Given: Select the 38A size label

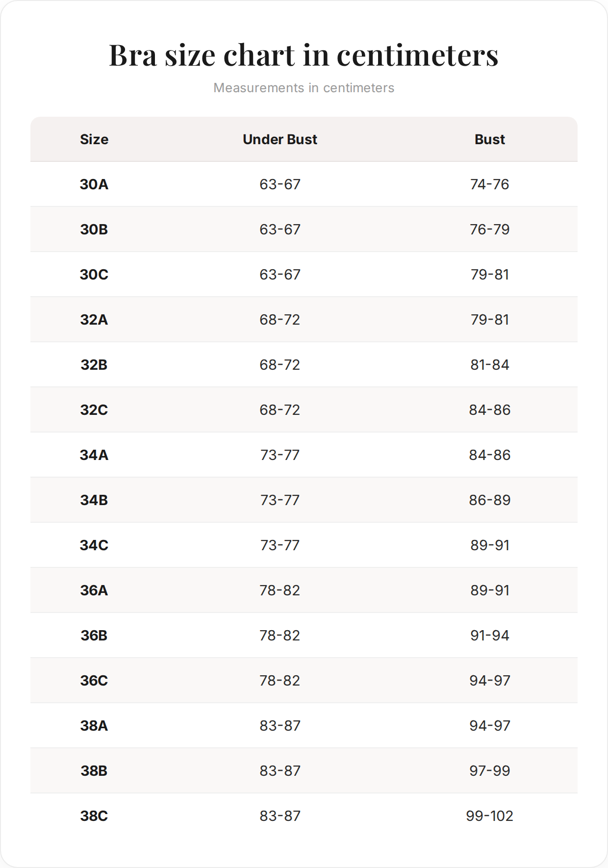Looking at the screenshot, I should click(94, 726).
